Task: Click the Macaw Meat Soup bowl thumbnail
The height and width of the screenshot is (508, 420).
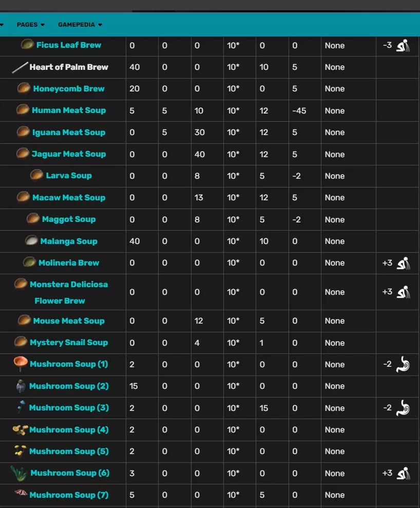Action: tap(23, 197)
